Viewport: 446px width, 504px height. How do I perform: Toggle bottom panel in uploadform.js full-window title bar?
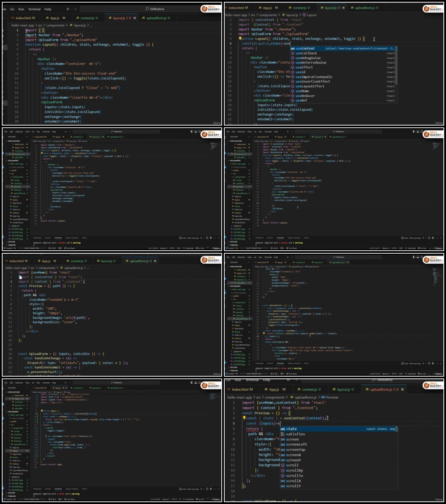tap(417, 257)
